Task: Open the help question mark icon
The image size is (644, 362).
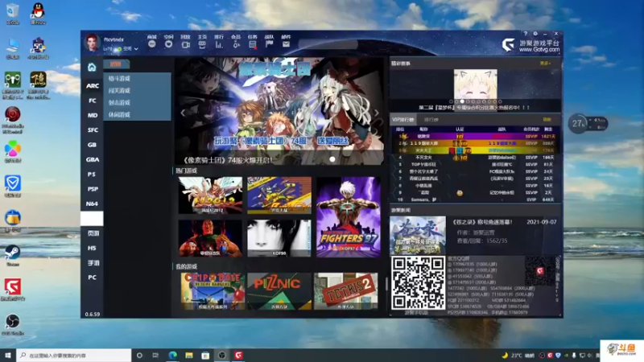Action: (526, 34)
